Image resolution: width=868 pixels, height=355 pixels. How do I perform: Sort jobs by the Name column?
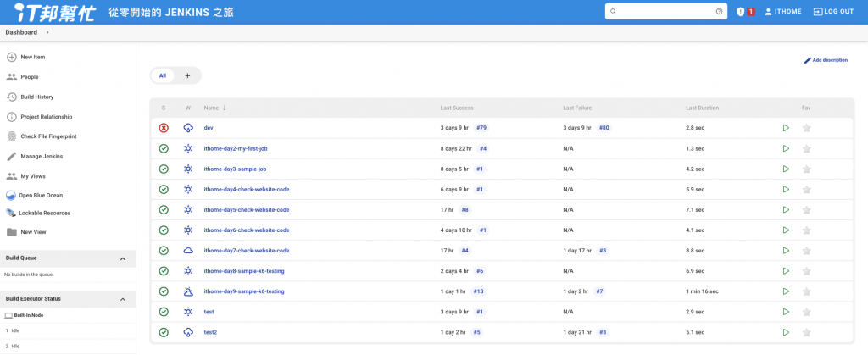pos(214,108)
